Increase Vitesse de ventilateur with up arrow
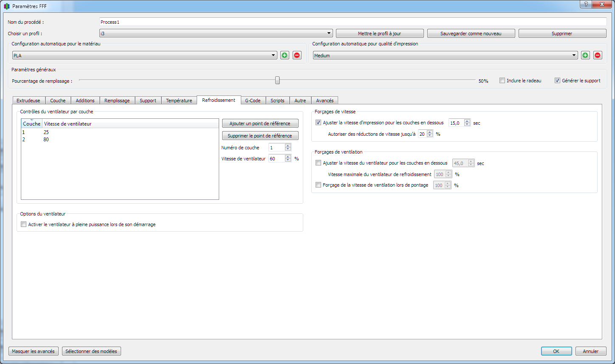Viewport: 615px width, 364px height. [288, 157]
